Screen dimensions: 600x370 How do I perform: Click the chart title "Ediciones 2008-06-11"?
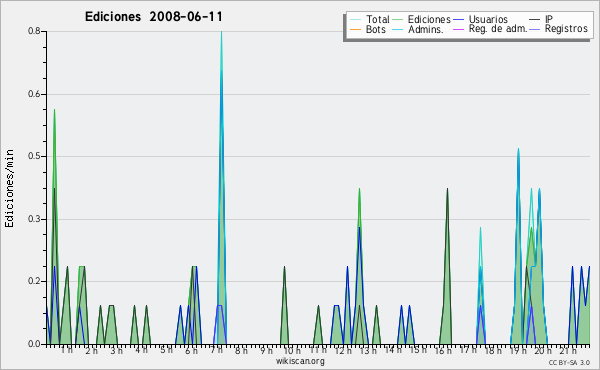tap(153, 17)
